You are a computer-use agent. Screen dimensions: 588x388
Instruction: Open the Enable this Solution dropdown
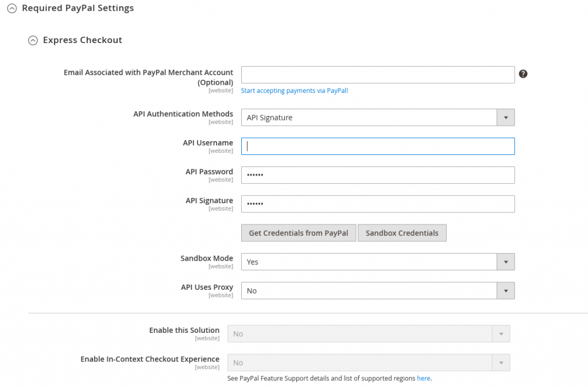pos(369,333)
